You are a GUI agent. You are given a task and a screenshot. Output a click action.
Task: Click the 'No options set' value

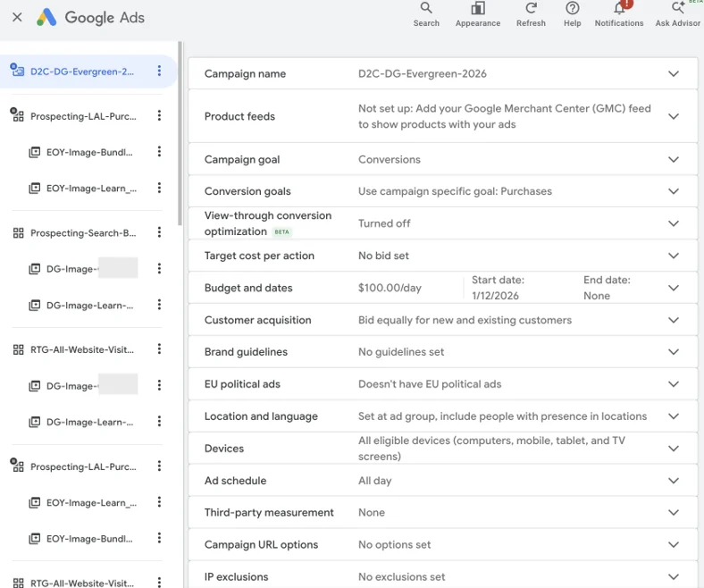point(394,544)
